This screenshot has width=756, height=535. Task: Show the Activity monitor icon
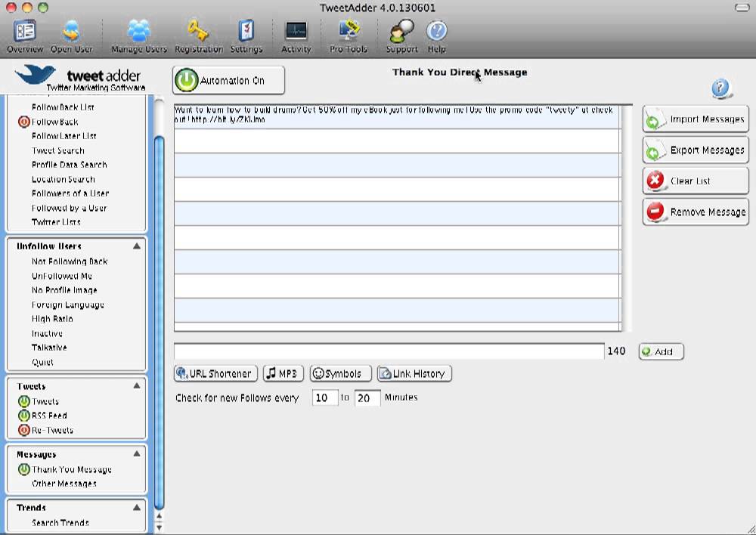coord(296,36)
